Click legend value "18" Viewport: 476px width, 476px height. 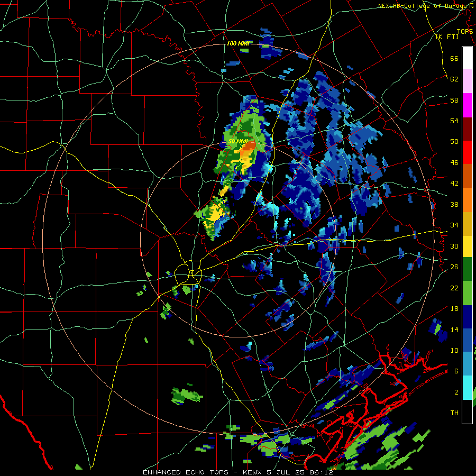454,308
